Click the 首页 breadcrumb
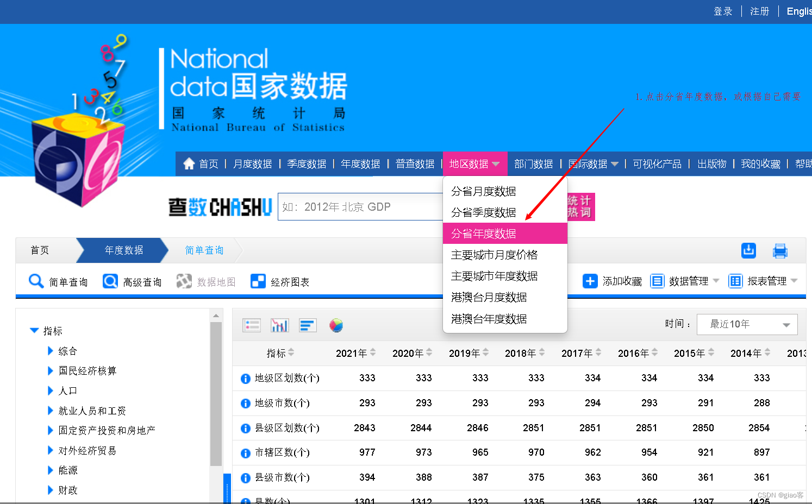Image resolution: width=812 pixels, height=504 pixels. pyautogui.click(x=40, y=250)
